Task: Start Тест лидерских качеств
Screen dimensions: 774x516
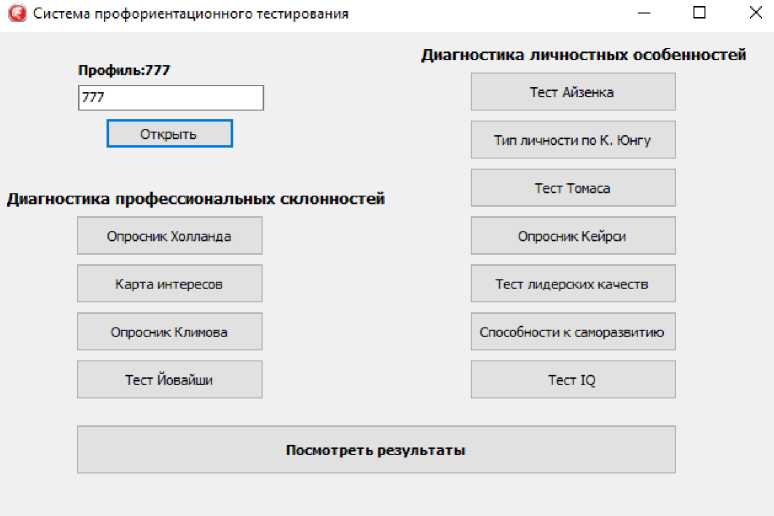Action: 573,284
